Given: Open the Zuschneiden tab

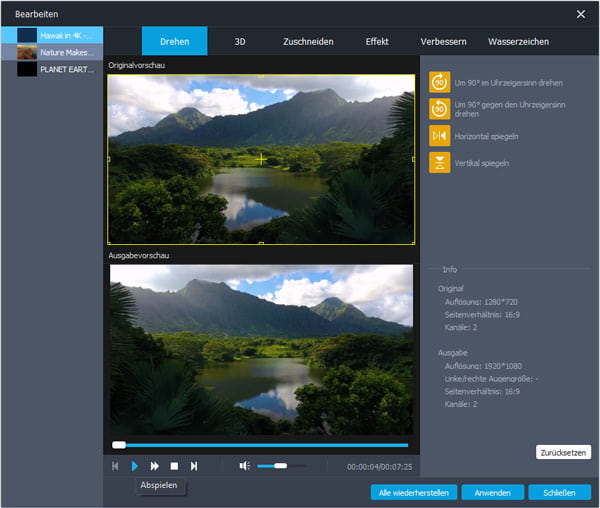Looking at the screenshot, I should coord(306,42).
